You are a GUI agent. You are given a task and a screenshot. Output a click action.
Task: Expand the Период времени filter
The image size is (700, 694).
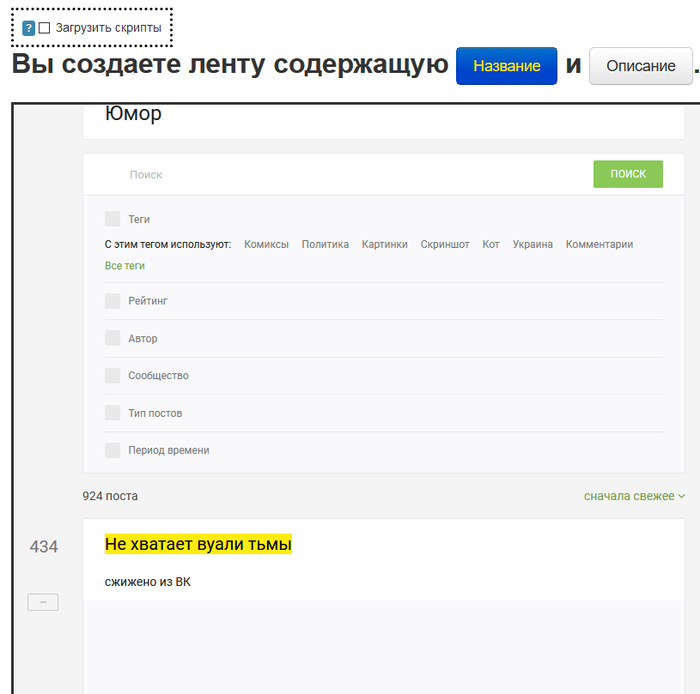click(168, 450)
